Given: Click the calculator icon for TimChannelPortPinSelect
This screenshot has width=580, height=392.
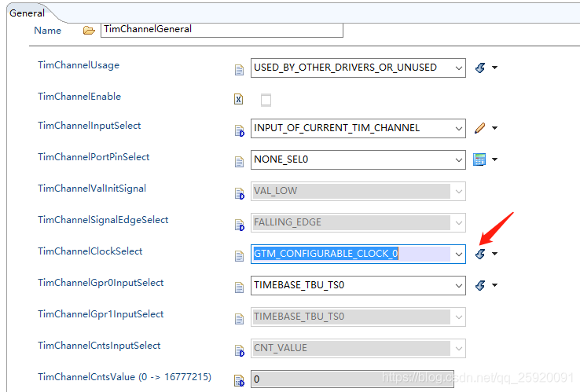Looking at the screenshot, I should pyautogui.click(x=479, y=159).
